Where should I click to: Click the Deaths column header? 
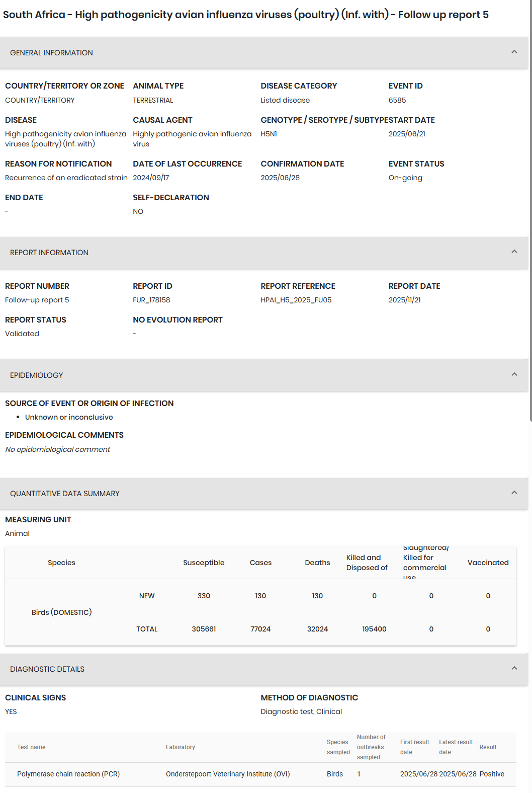pos(317,563)
